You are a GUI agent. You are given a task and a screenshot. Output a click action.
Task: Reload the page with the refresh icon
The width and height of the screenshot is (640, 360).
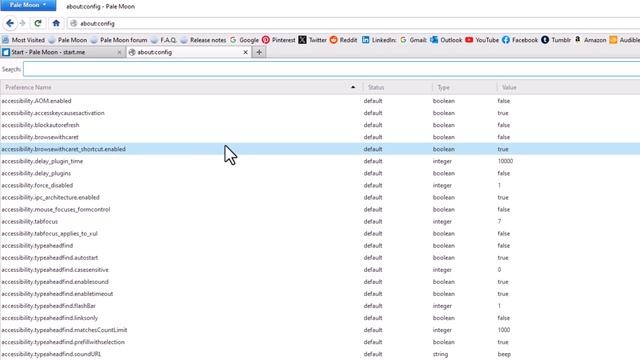(x=38, y=23)
